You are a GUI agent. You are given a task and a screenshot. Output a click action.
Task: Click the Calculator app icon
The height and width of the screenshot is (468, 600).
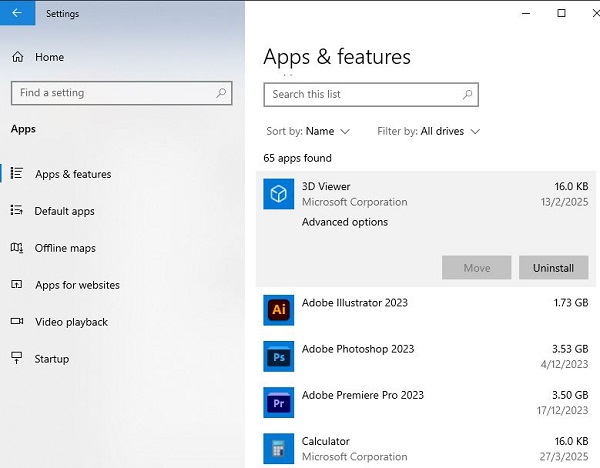point(279,448)
